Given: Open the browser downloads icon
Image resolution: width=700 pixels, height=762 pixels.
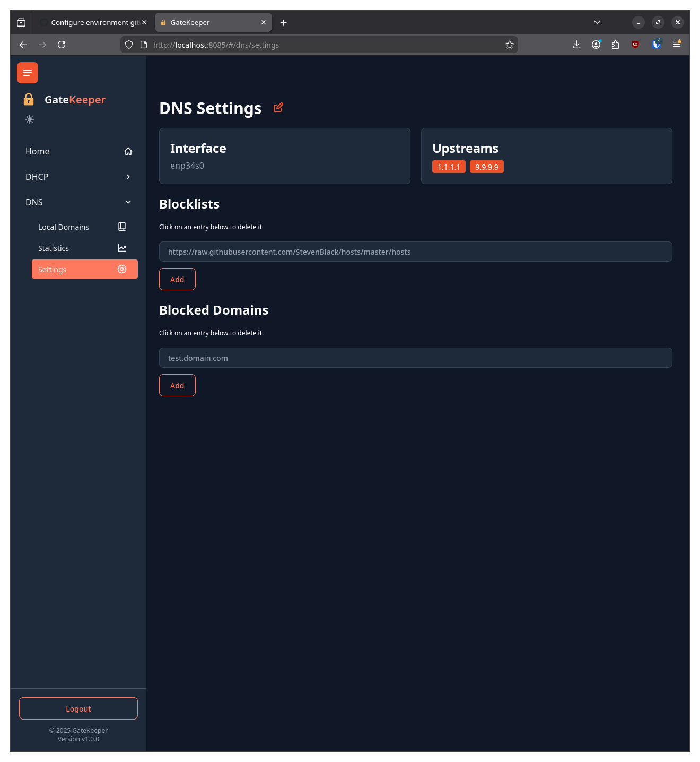Looking at the screenshot, I should (x=577, y=45).
